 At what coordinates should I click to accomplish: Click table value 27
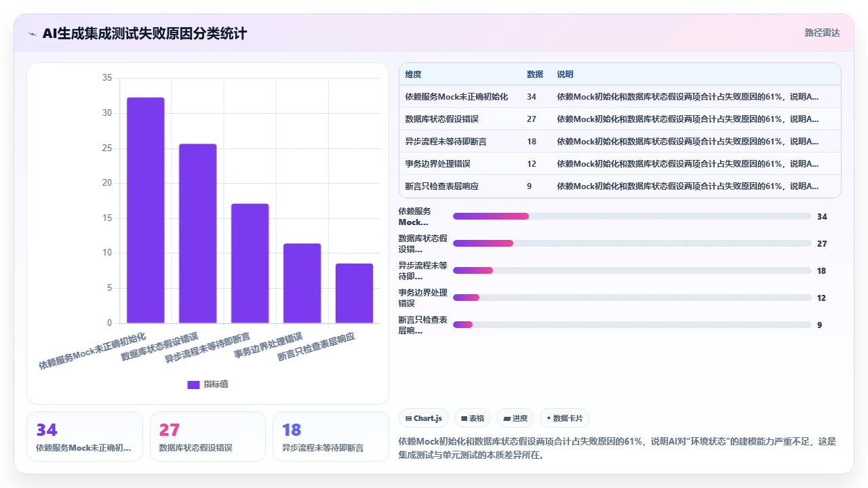coord(532,119)
